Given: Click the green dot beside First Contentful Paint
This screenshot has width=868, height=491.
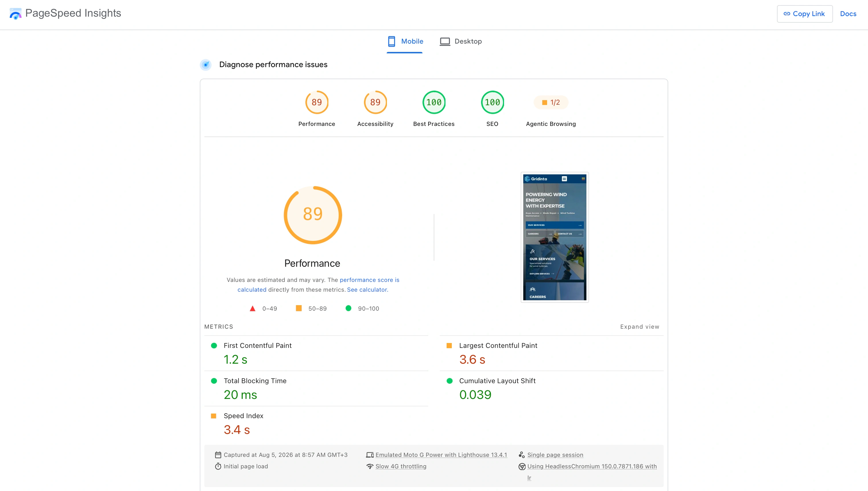Looking at the screenshot, I should [x=214, y=346].
